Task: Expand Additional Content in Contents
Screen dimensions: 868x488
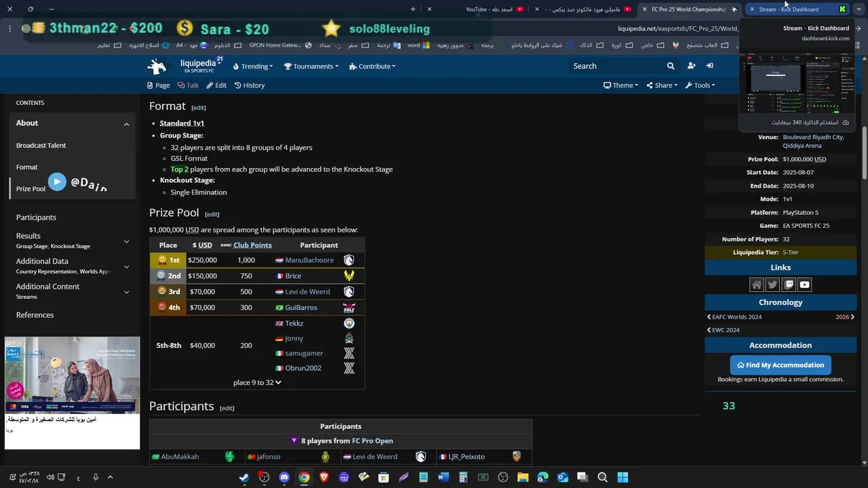Action: [x=126, y=292]
